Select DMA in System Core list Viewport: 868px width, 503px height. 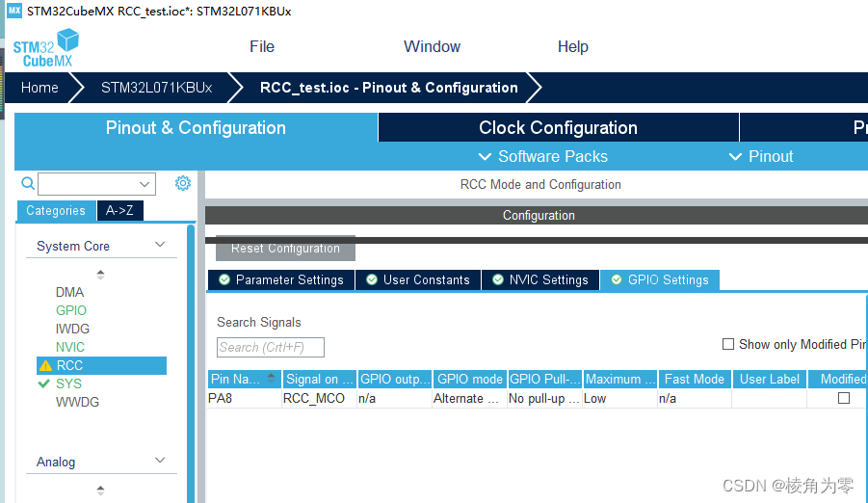(69, 292)
